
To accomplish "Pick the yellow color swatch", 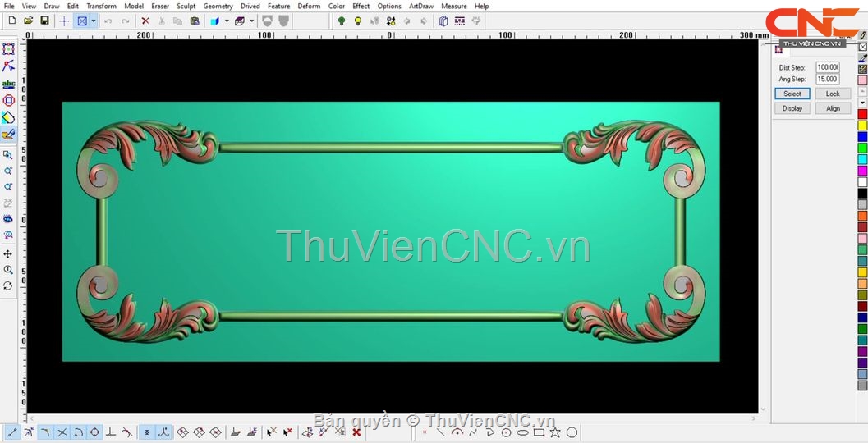I will tap(862, 126).
